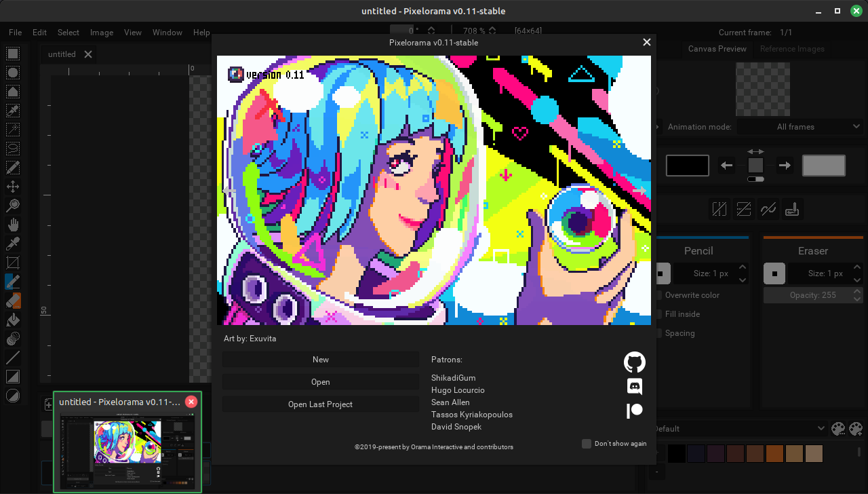Open the project's GitHub page icon
The width and height of the screenshot is (868, 494).
(634, 362)
